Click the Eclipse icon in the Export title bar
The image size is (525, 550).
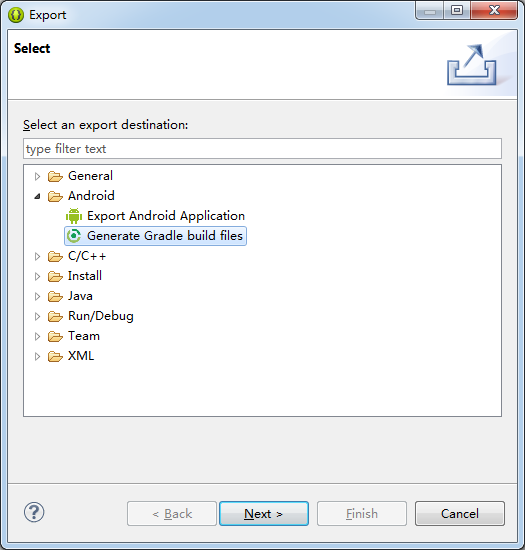point(16,15)
